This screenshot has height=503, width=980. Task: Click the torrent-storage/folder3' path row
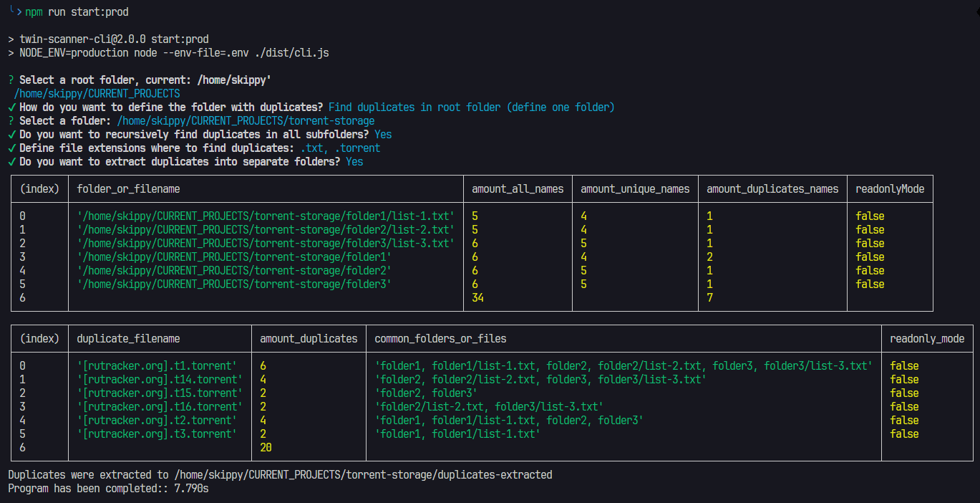coord(234,284)
